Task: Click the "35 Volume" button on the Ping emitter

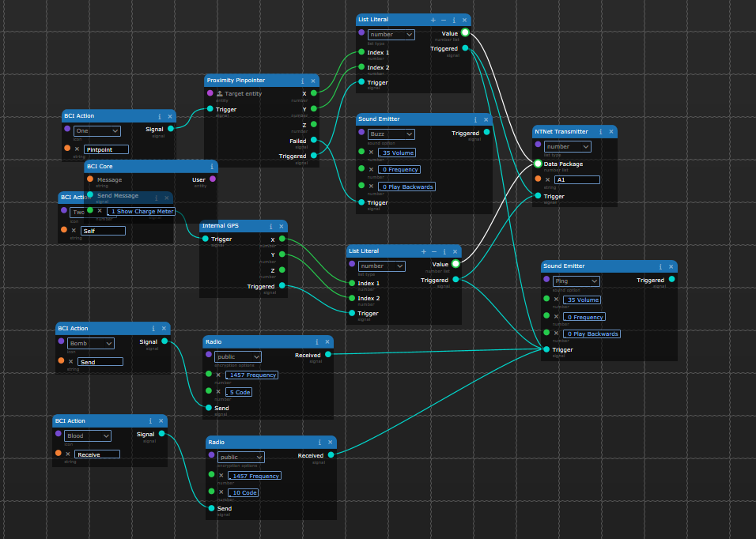Action: 582,300
